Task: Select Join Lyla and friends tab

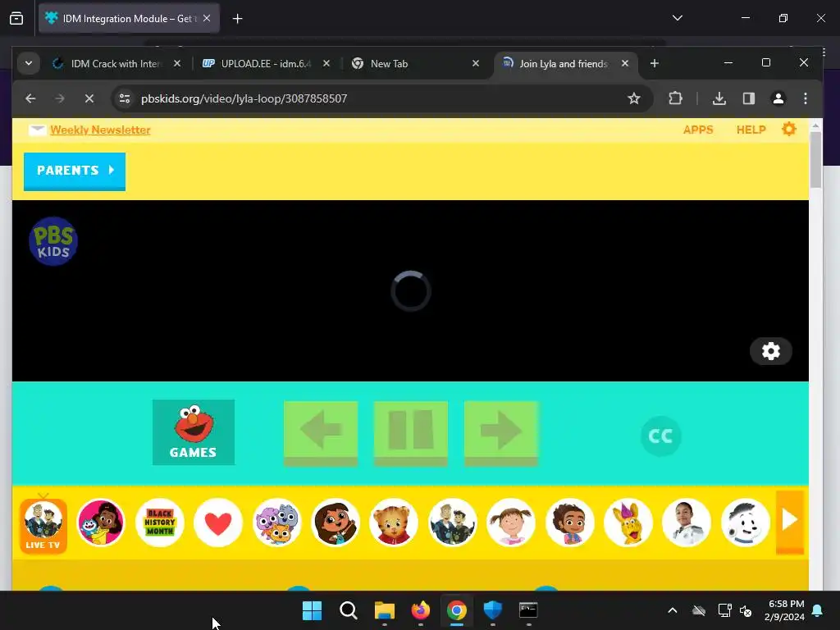Action: tap(564, 64)
